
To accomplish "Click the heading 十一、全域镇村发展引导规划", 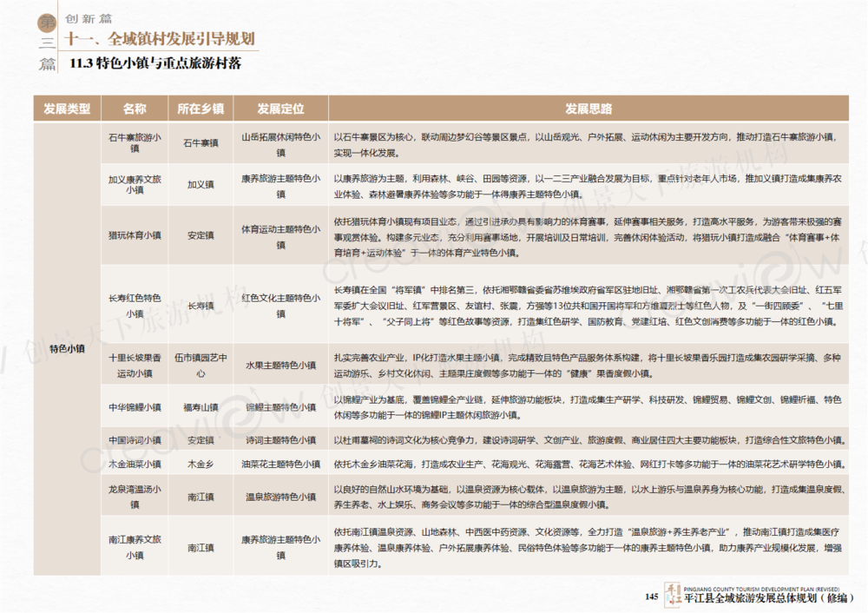I will point(161,38).
